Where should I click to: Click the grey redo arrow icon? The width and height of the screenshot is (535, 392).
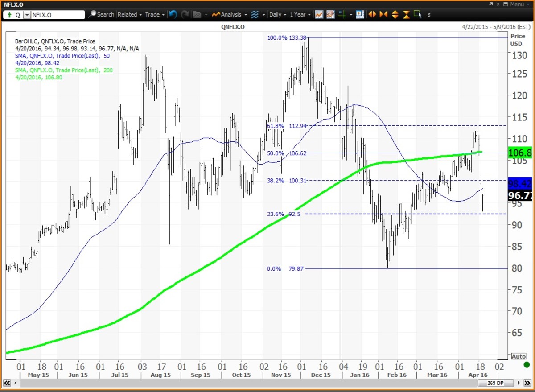(185, 14)
